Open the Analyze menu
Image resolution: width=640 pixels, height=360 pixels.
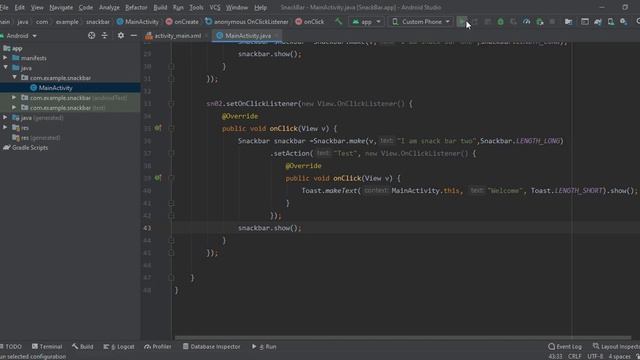(109, 7)
